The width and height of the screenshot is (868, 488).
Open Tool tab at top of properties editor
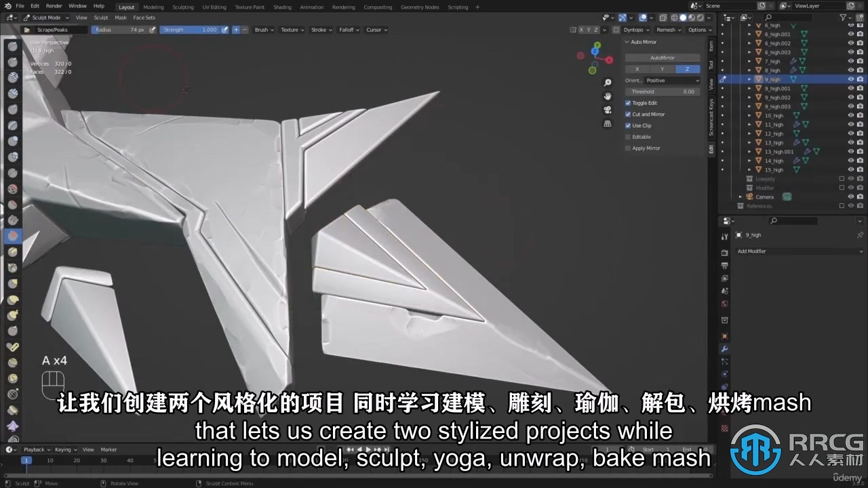[x=724, y=236]
